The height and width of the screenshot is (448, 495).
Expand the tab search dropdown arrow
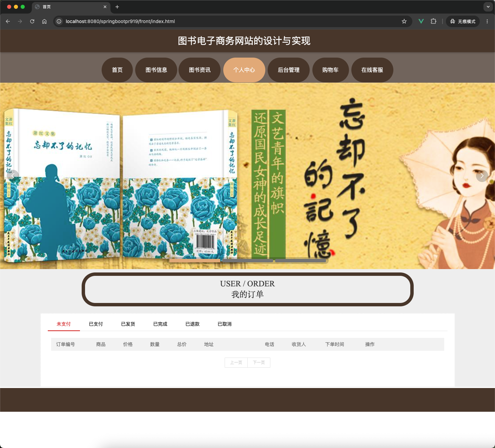click(x=488, y=7)
